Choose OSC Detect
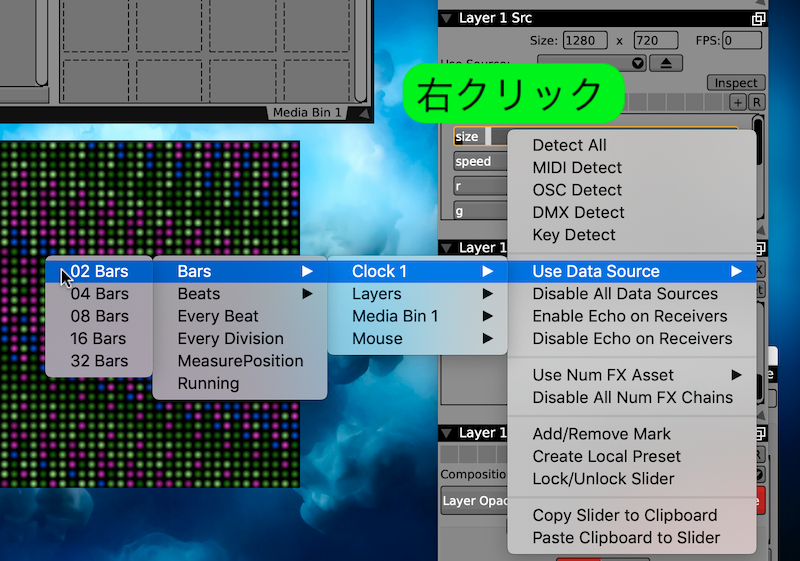 point(632,190)
